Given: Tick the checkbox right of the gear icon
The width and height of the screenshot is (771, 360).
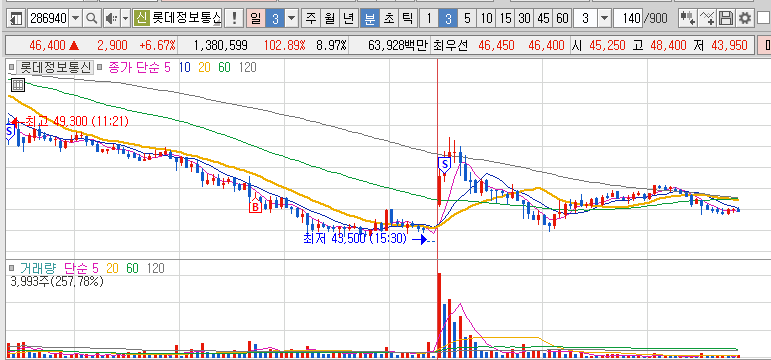Looking at the screenshot, I should 764,19.
